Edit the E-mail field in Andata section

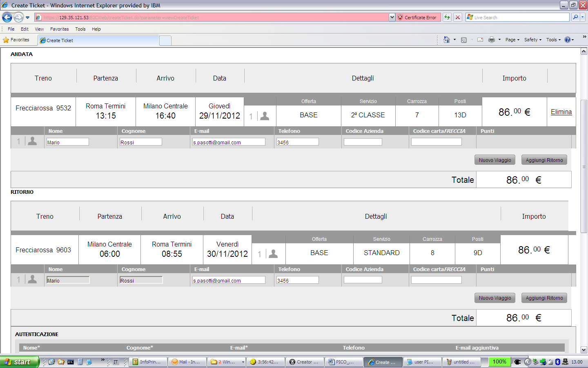point(229,142)
